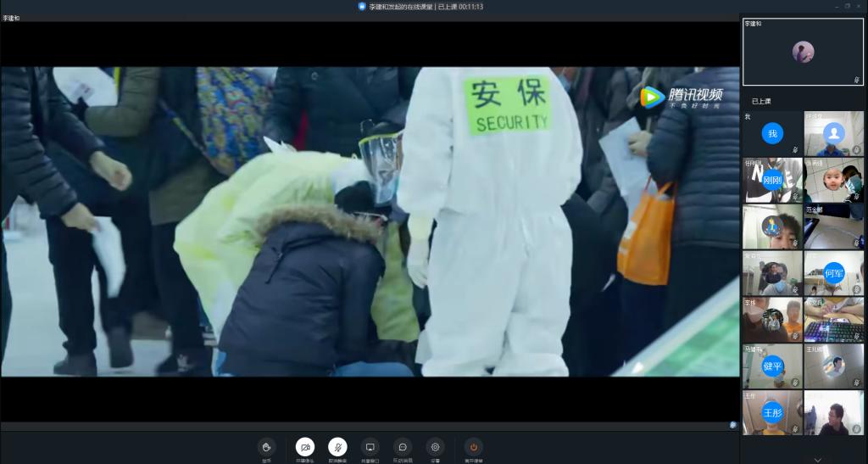Expand participant list with bottom chevron

tap(817, 459)
